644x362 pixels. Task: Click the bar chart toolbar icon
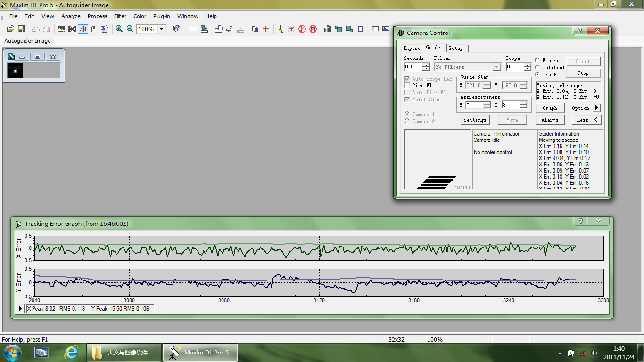[328, 29]
